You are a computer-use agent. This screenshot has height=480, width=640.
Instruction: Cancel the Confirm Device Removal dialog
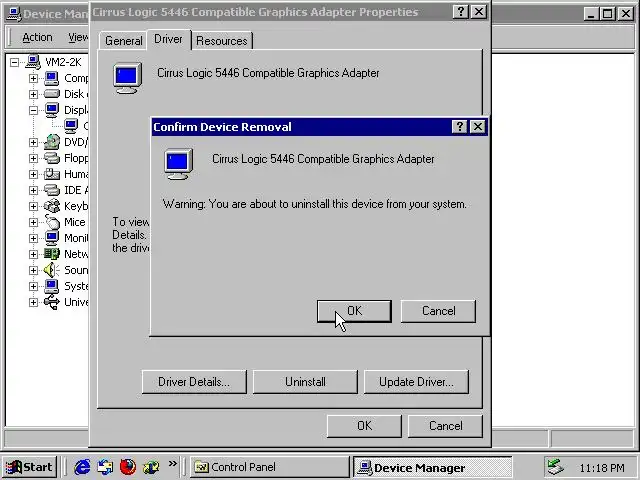[438, 311]
